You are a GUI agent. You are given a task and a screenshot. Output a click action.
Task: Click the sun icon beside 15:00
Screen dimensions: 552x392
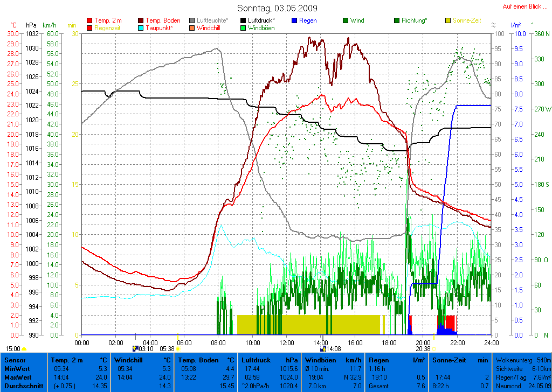tap(24, 349)
